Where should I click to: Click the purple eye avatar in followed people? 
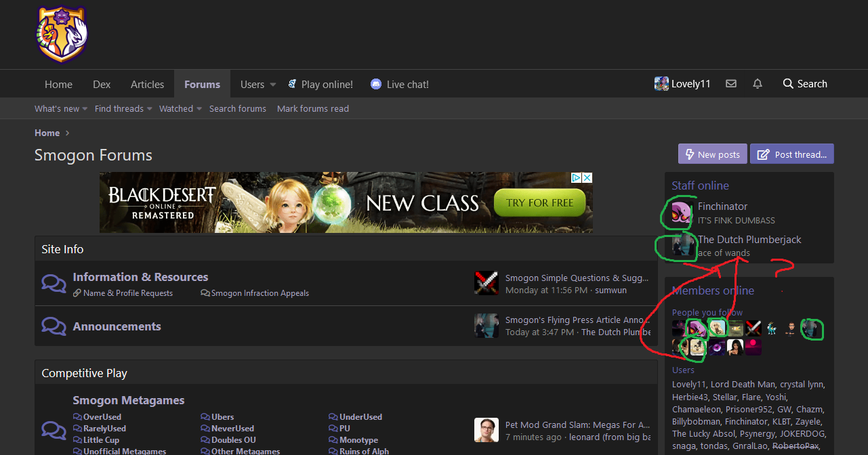coord(717,347)
